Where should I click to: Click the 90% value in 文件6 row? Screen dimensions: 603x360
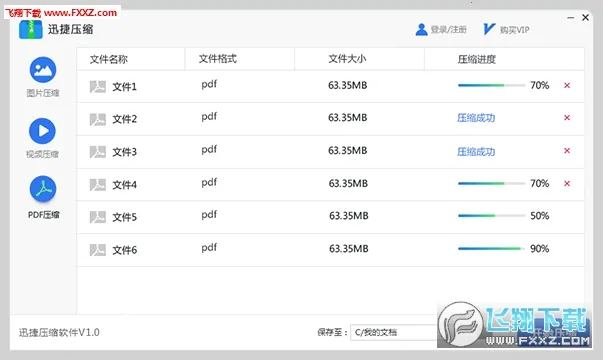(540, 249)
